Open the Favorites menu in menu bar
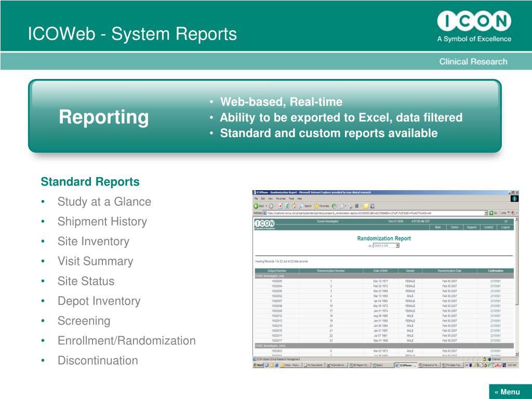The width and height of the screenshot is (532, 399). click(x=281, y=198)
